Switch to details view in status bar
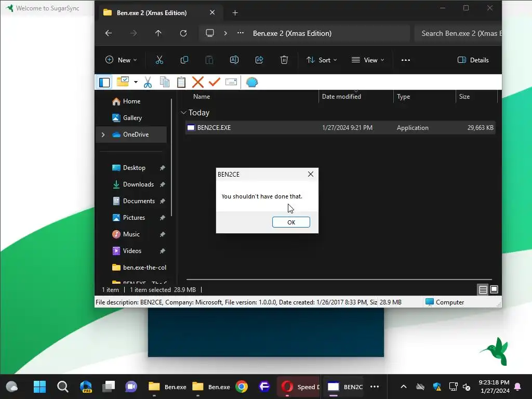 (x=483, y=290)
